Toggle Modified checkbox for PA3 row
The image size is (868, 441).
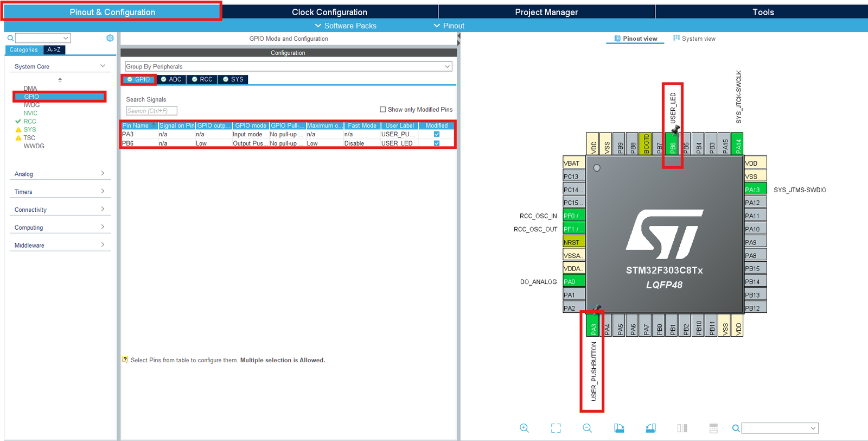pyautogui.click(x=437, y=134)
